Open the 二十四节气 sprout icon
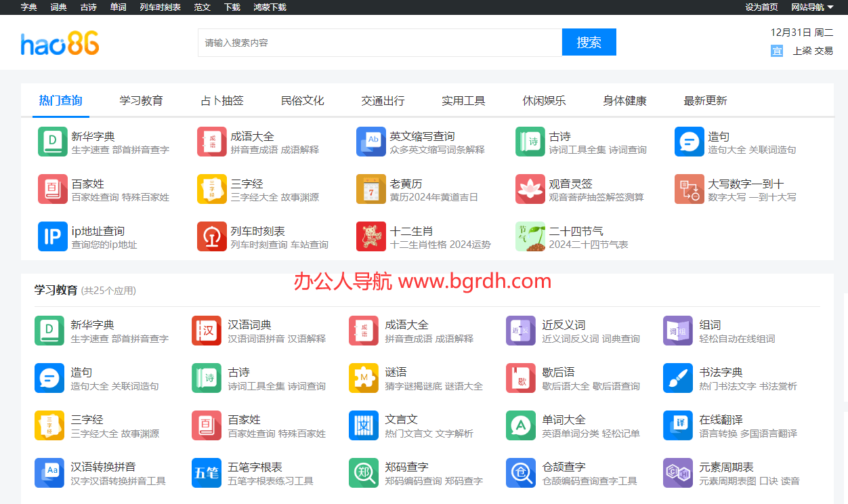 click(530, 236)
